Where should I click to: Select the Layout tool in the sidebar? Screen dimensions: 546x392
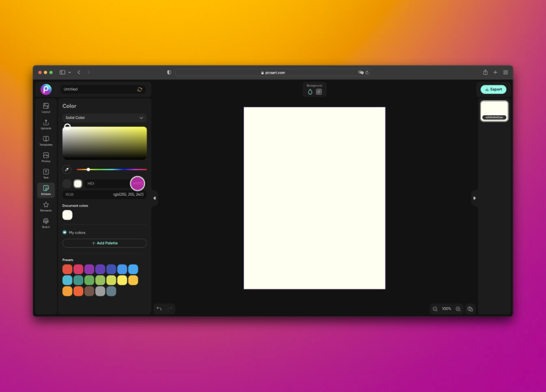tap(46, 108)
